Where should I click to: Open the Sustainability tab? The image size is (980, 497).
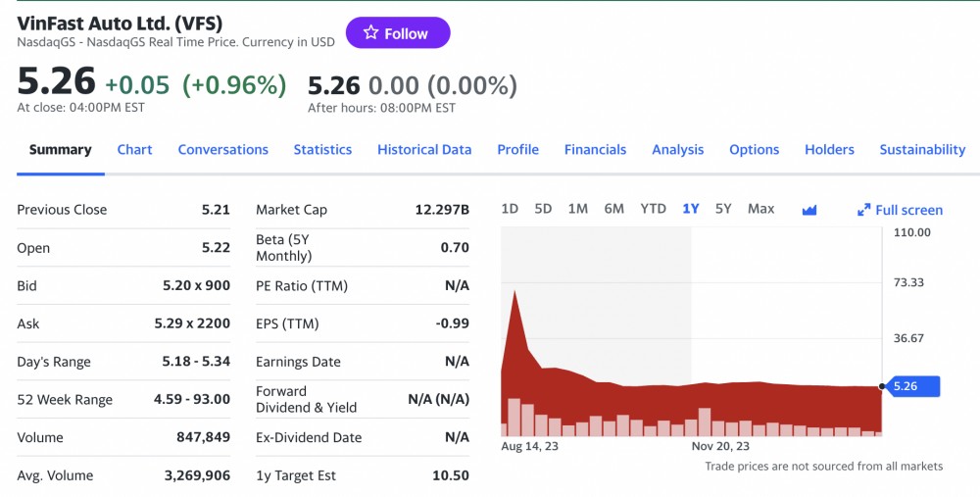[x=922, y=149]
